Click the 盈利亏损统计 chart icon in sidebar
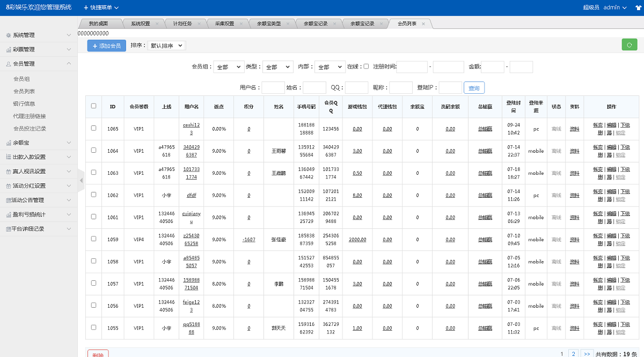 click(9, 214)
